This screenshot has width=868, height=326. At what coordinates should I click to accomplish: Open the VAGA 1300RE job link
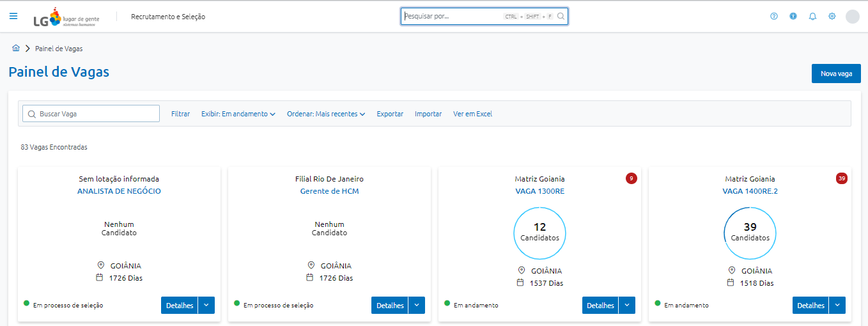coord(539,191)
